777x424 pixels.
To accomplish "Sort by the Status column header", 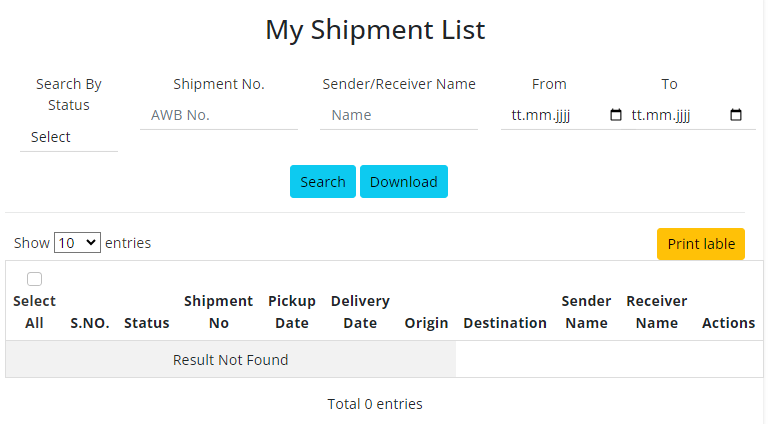I will tap(147, 323).
